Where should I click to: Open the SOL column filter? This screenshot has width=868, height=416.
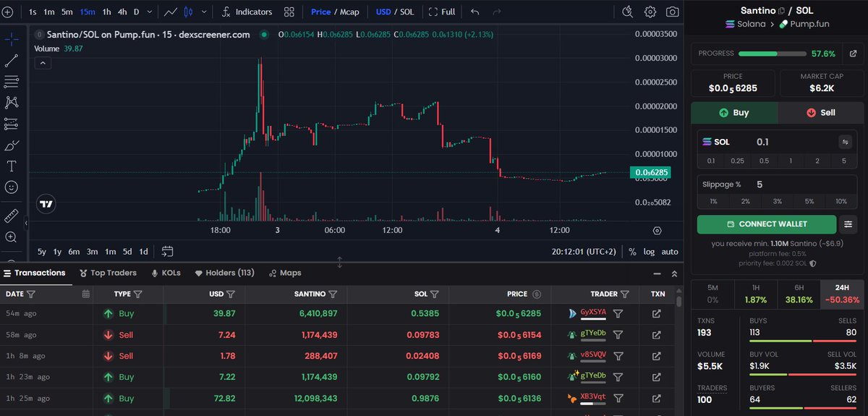pyautogui.click(x=434, y=294)
